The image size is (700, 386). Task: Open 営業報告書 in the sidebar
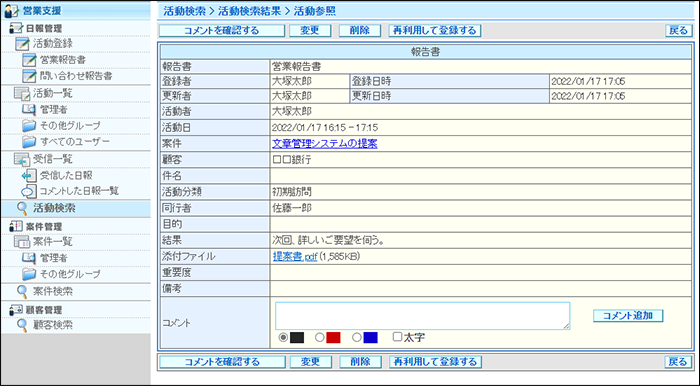click(x=62, y=60)
